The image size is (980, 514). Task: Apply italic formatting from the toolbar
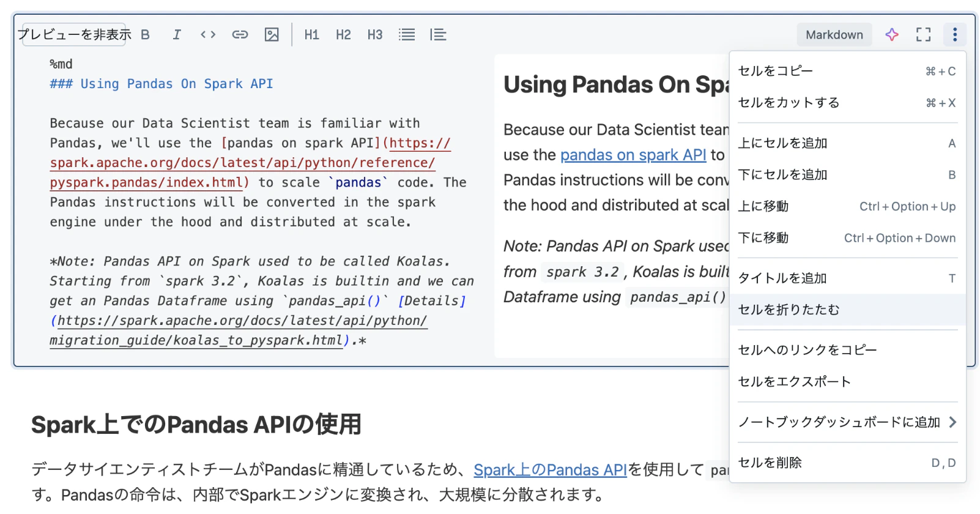(x=177, y=35)
